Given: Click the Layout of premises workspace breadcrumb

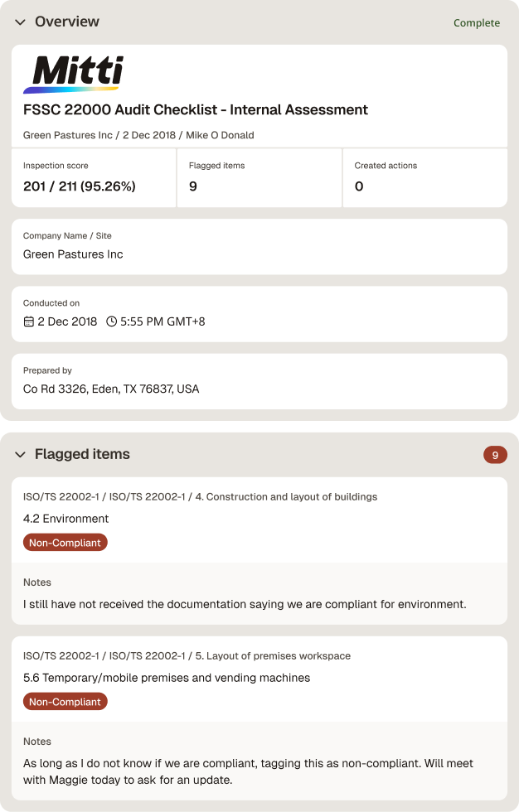Looking at the screenshot, I should point(187,656).
